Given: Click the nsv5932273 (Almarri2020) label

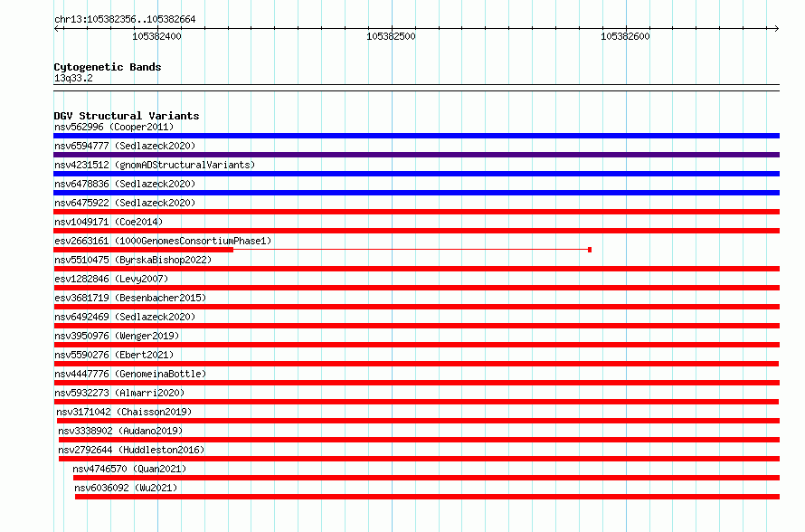Looking at the screenshot, I should pos(119,393).
